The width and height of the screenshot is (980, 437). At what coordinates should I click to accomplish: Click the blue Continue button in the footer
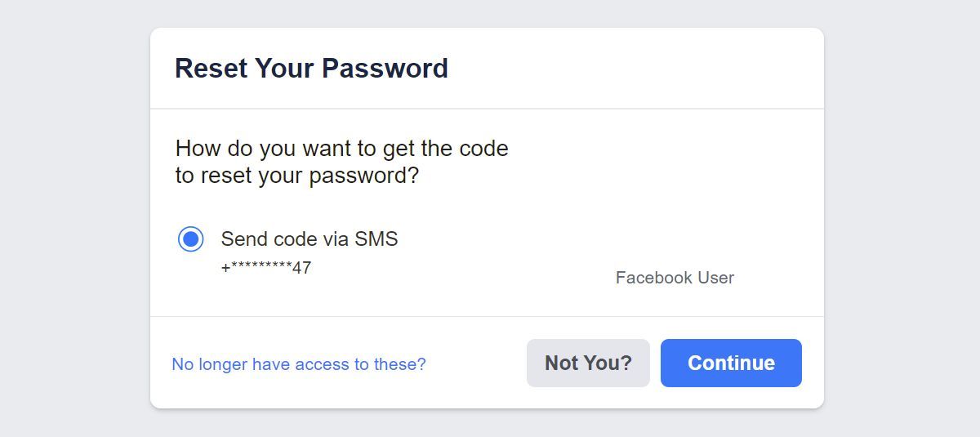coord(731,363)
